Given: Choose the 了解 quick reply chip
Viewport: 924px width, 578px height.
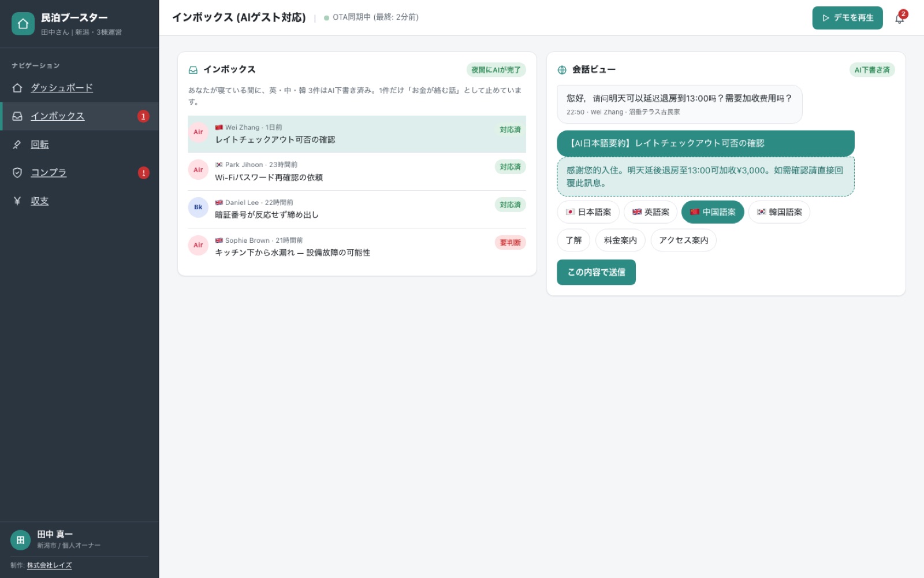Looking at the screenshot, I should click(573, 240).
